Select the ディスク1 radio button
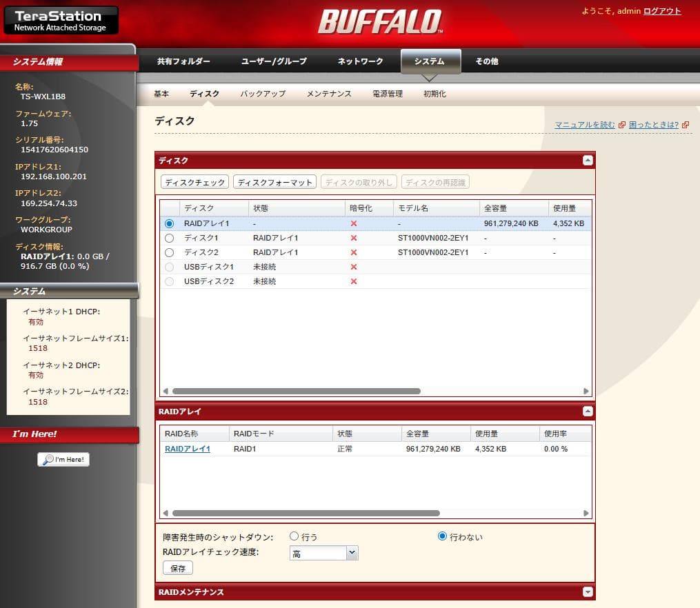This screenshot has width=700, height=608. [x=169, y=239]
